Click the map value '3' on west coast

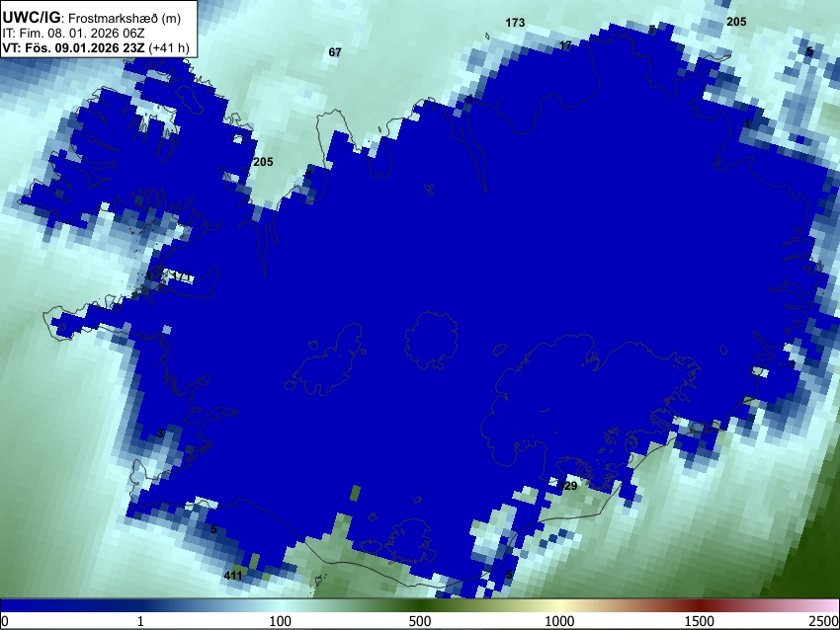160,433
